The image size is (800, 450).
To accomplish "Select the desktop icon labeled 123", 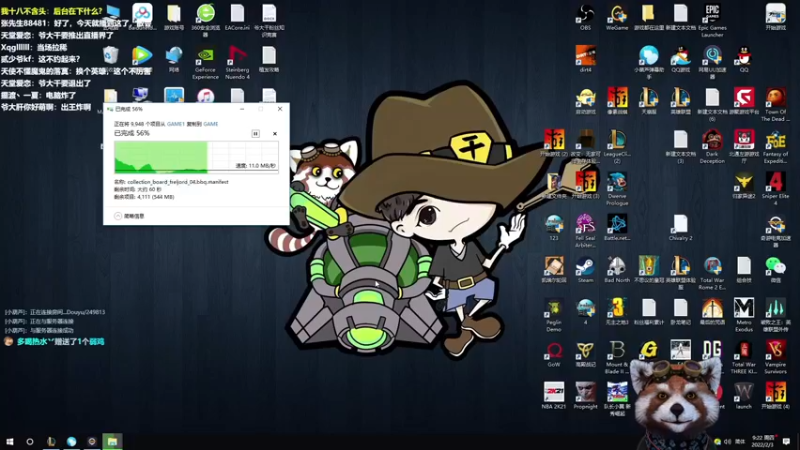I will 554,224.
